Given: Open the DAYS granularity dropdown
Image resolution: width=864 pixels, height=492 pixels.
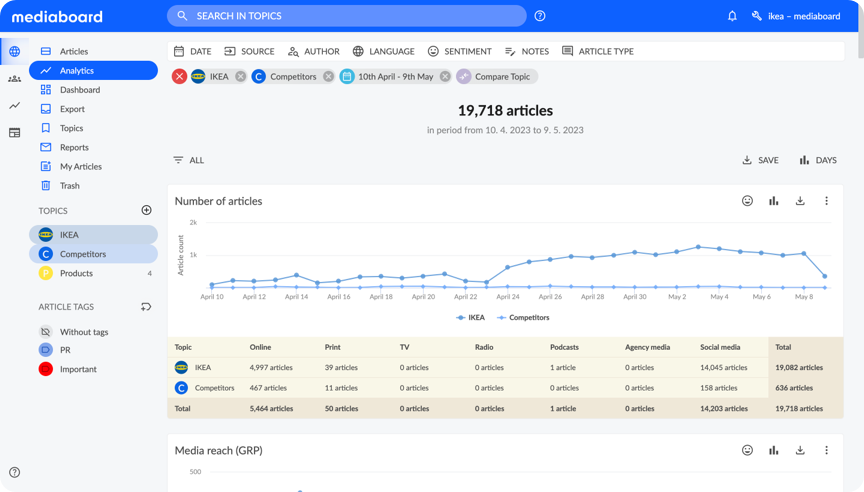Looking at the screenshot, I should pyautogui.click(x=818, y=160).
